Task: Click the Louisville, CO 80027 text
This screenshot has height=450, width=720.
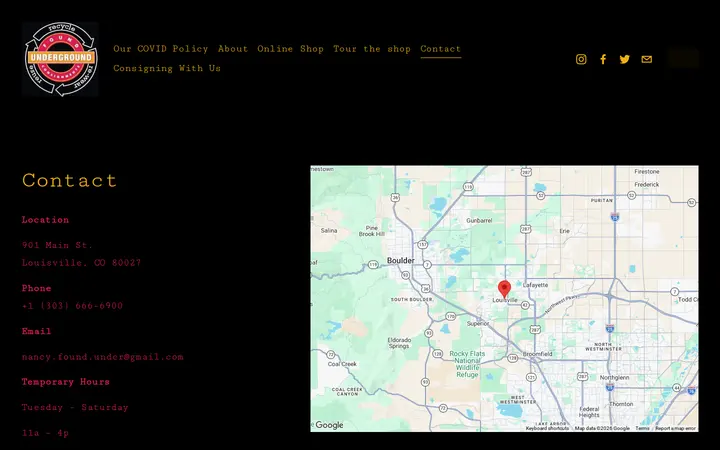Action: tap(81, 263)
